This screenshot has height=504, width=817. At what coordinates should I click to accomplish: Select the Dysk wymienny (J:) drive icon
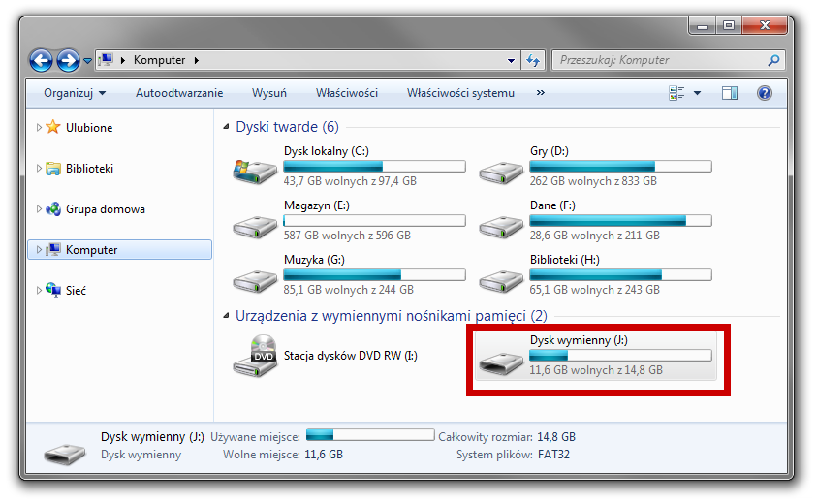[x=501, y=362]
